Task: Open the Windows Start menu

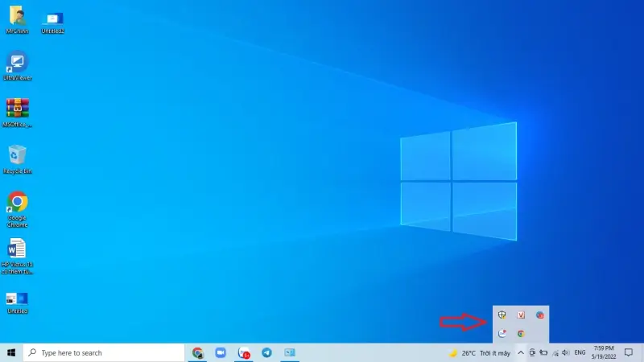Action: (x=11, y=352)
